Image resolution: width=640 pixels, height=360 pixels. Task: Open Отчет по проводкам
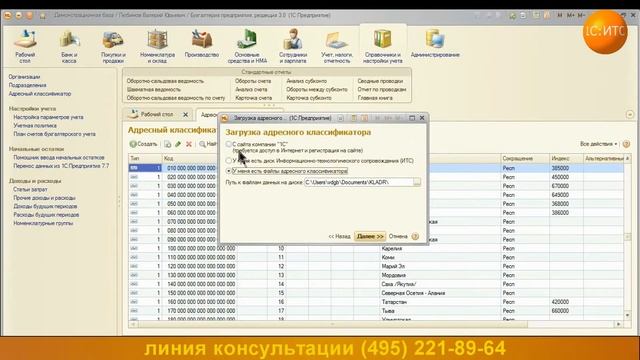pyautogui.click(x=382, y=89)
